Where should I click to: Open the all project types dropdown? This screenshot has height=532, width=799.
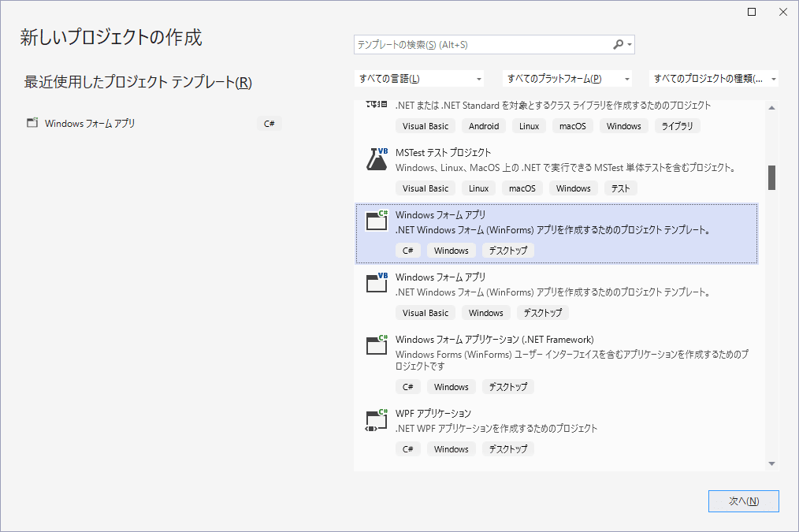click(x=713, y=79)
